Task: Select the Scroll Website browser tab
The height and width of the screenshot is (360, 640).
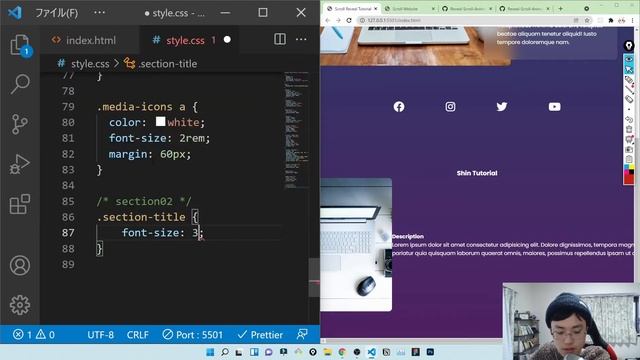Action: pyautogui.click(x=410, y=9)
